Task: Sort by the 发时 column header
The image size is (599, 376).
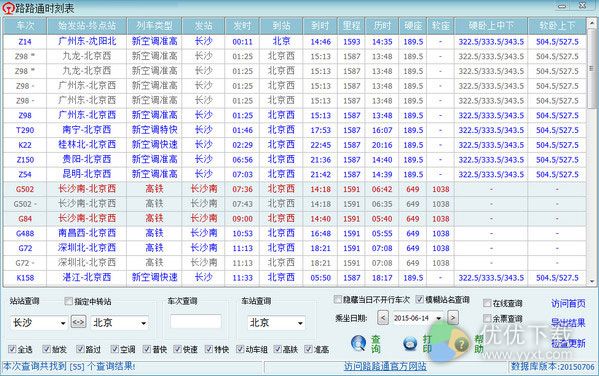Action: pyautogui.click(x=242, y=26)
